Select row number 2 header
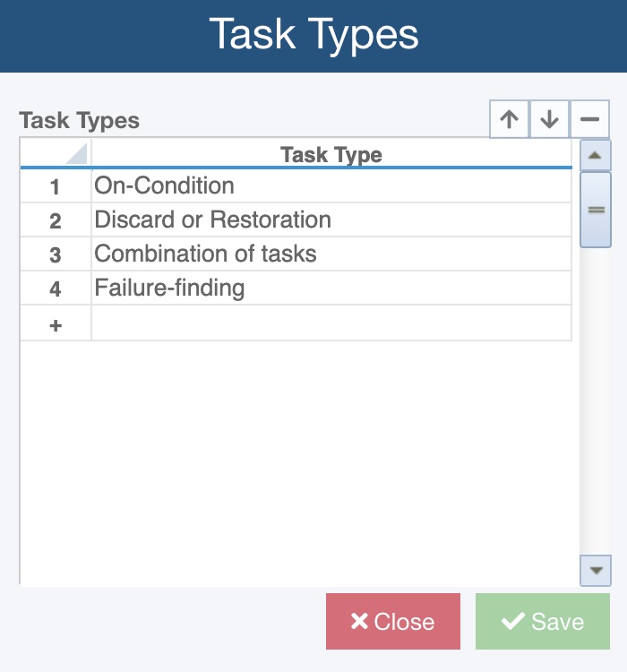This screenshot has height=672, width=627. pos(56,221)
